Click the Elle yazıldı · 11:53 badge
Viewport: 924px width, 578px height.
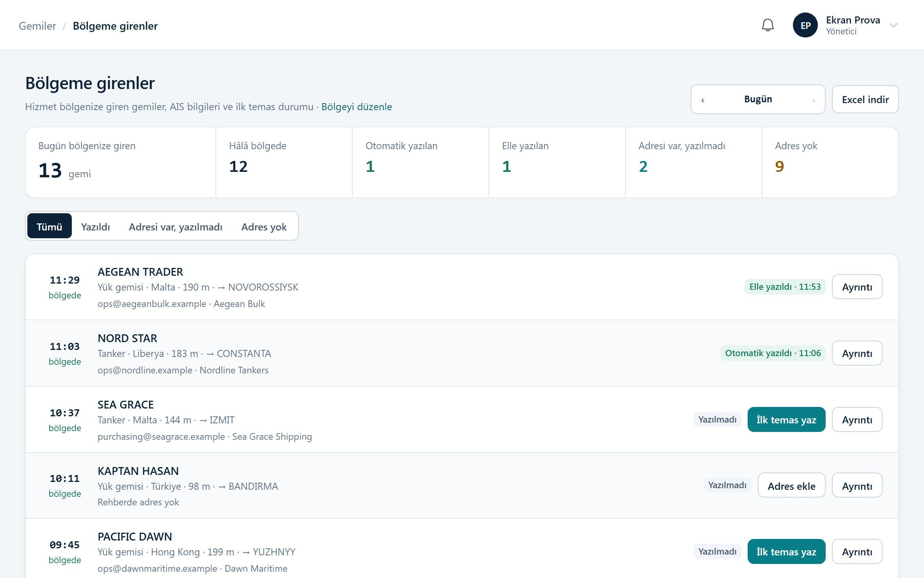[x=785, y=287]
